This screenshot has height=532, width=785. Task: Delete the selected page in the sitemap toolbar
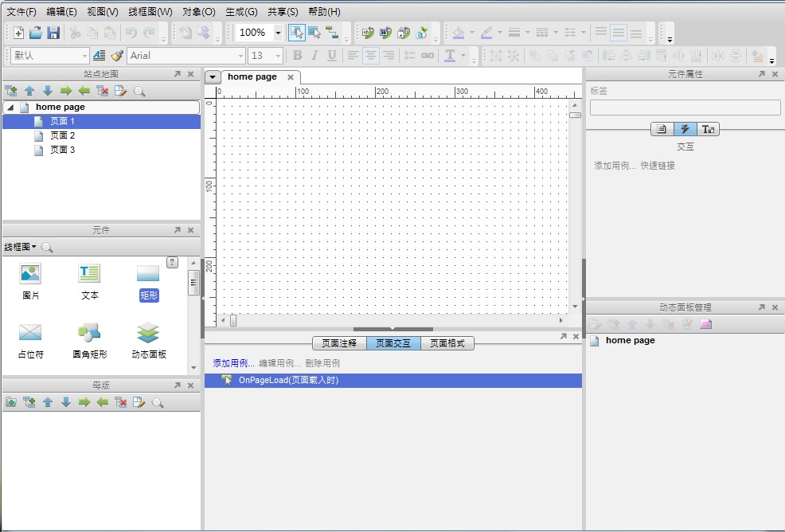click(x=102, y=91)
